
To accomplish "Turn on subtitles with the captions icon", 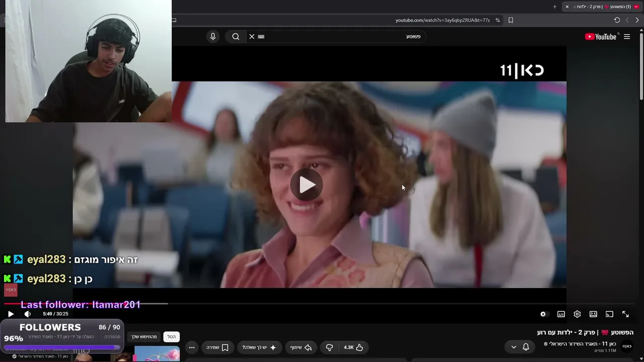I will point(561,314).
